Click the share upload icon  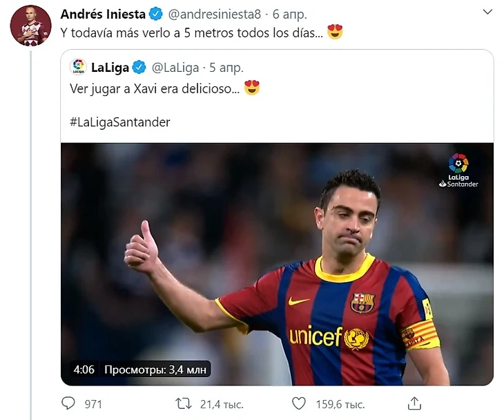click(414, 403)
